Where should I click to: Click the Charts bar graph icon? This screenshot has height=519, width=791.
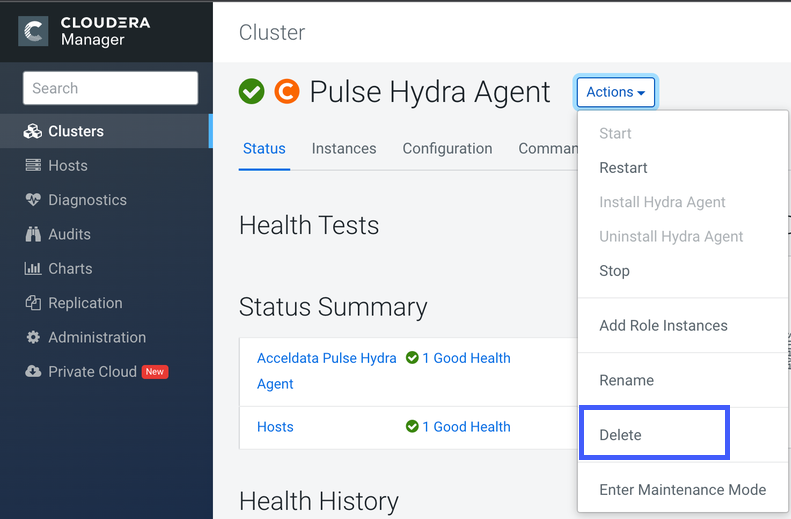click(x=33, y=268)
